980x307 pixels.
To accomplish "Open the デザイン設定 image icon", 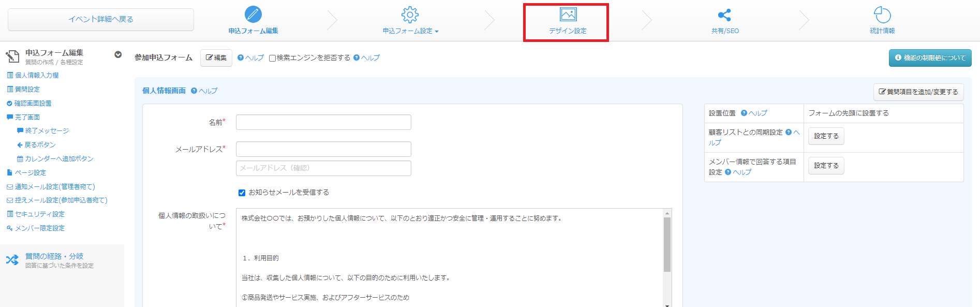I will coord(568,14).
